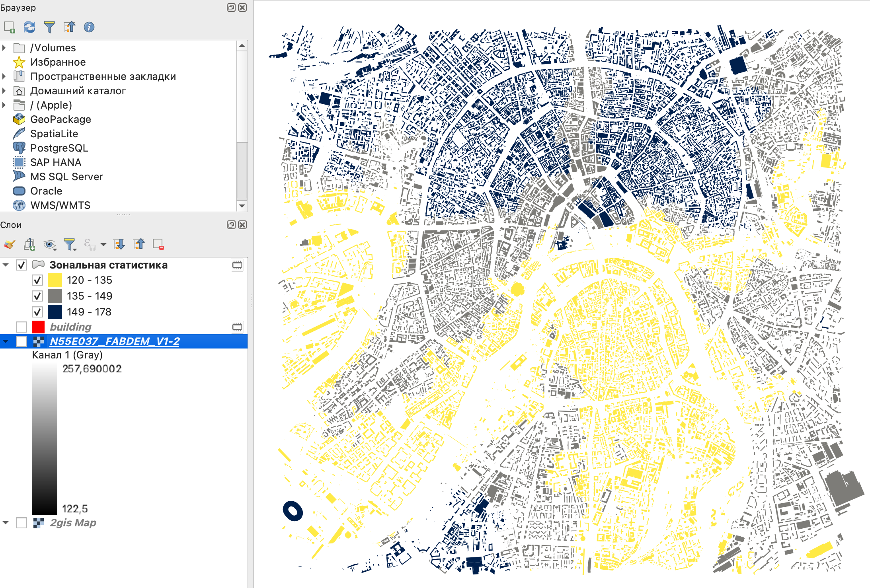Click Manage Map Themes eye icon

pyautogui.click(x=49, y=244)
